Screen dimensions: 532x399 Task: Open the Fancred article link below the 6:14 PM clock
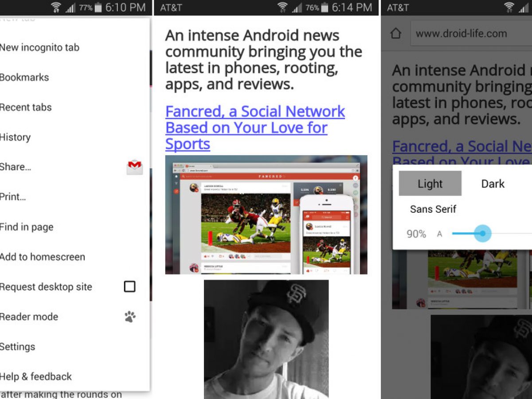click(x=254, y=128)
